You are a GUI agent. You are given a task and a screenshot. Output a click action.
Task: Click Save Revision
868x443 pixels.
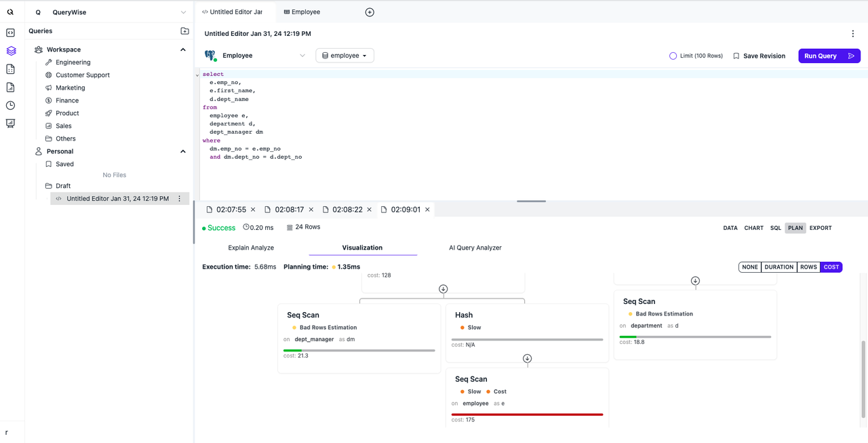(x=759, y=56)
